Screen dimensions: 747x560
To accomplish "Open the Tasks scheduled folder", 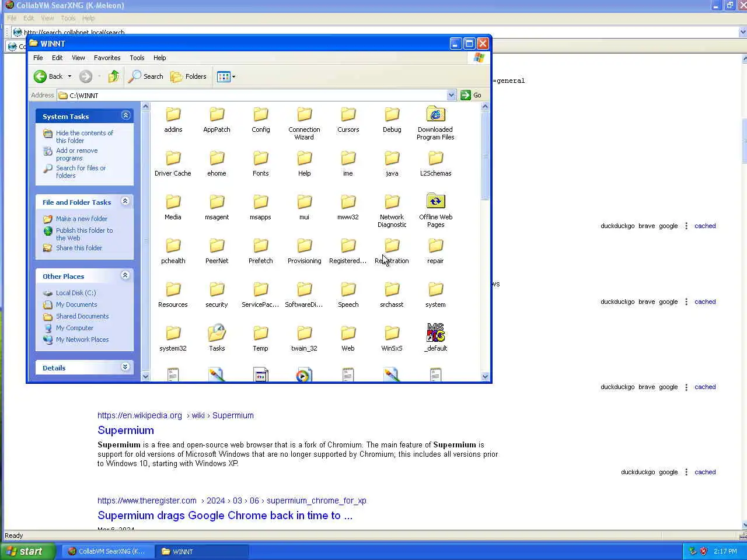I will coord(217,338).
